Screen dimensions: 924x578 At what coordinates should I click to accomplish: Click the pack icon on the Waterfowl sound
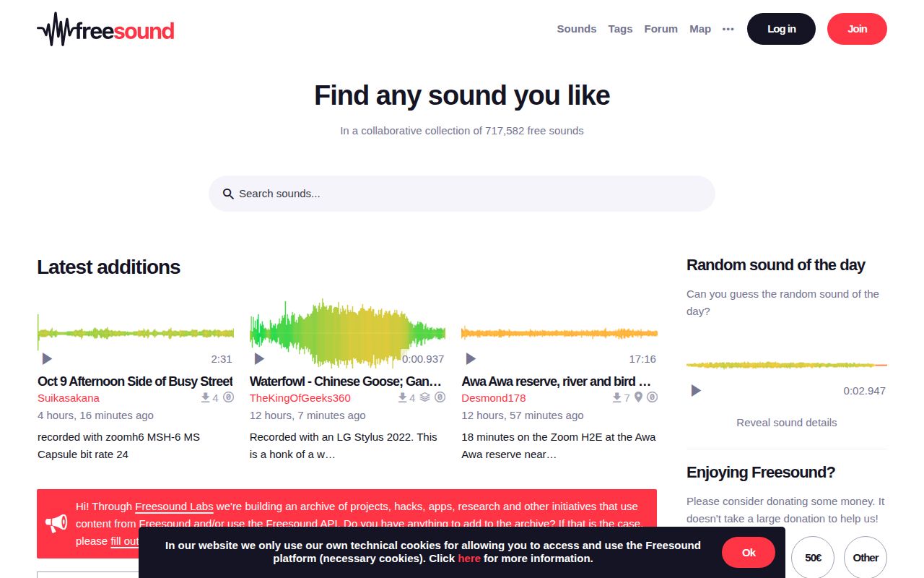click(x=424, y=397)
